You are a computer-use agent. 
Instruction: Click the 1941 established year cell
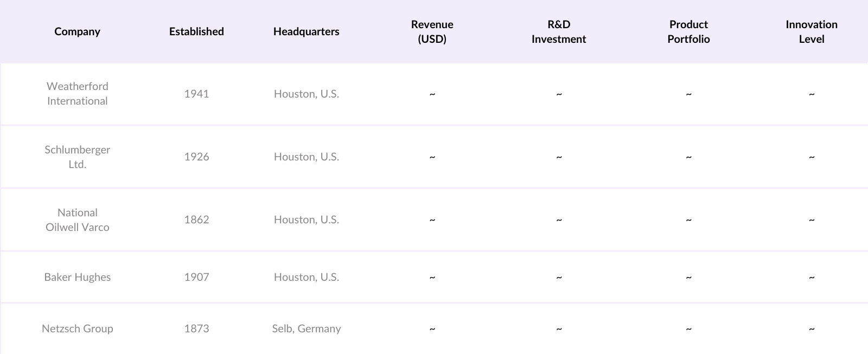pos(196,94)
